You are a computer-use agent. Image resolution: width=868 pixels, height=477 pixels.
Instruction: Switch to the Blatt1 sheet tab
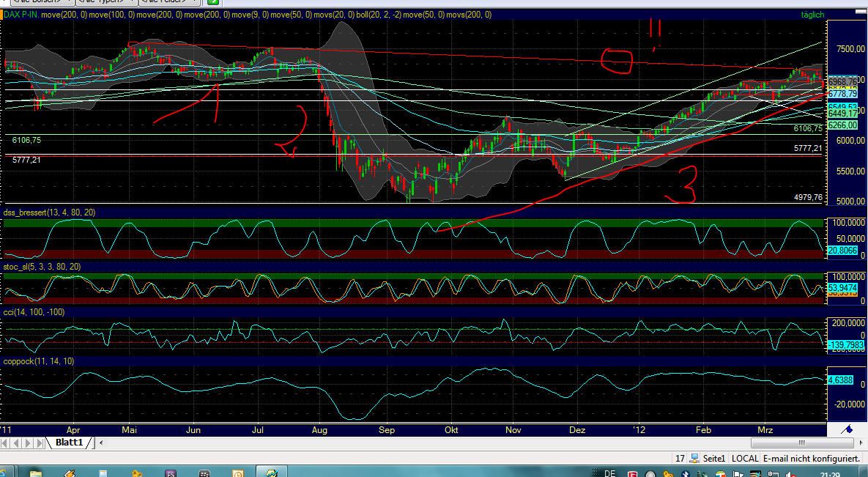68,443
